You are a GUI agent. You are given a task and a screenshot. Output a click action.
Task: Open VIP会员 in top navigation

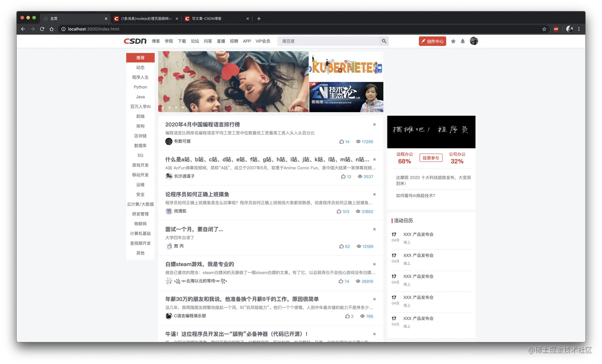pyautogui.click(x=263, y=41)
